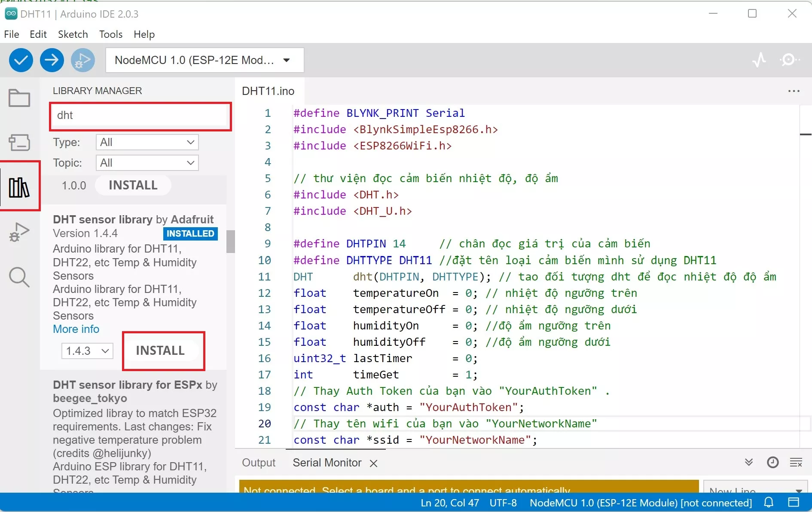The image size is (812, 512).
Task: Open the Serial Monitor magnifier icon in toolbar
Action: [789, 60]
